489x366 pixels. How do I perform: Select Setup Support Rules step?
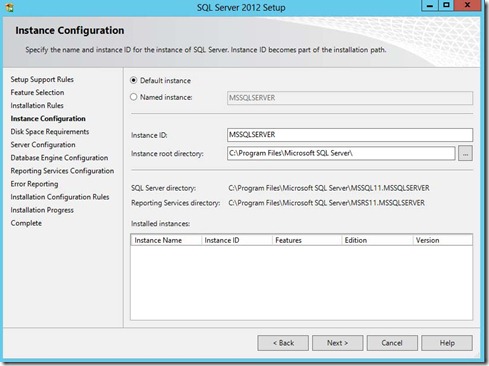pos(42,79)
